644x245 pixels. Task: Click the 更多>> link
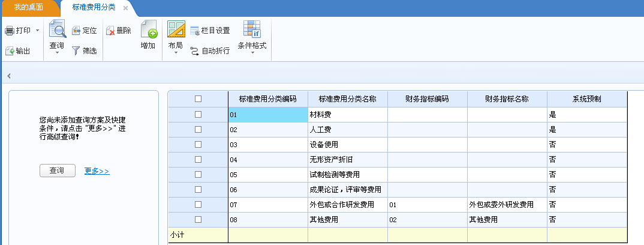click(97, 171)
